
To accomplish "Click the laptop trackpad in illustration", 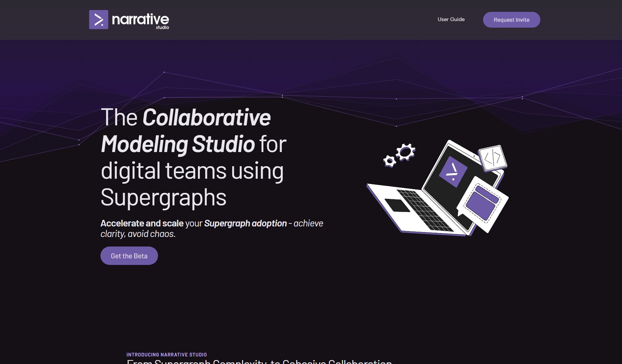I will (397, 205).
